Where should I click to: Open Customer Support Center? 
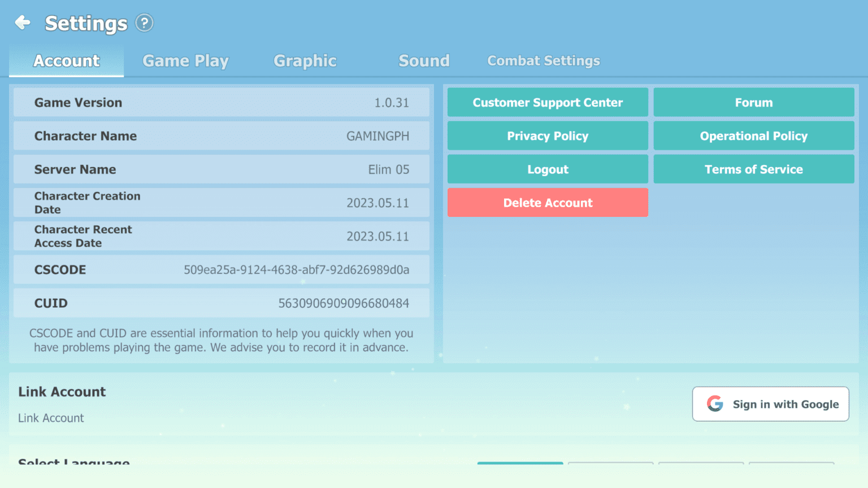548,102
